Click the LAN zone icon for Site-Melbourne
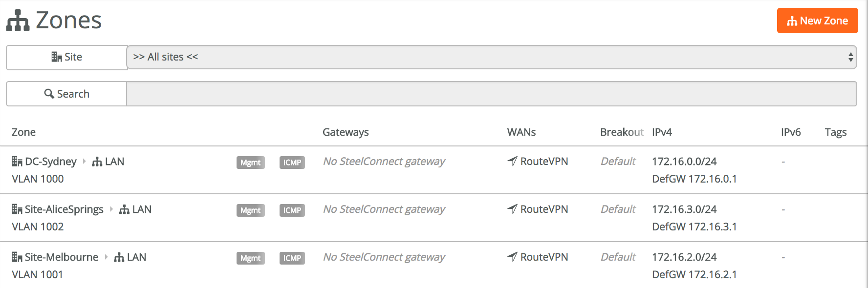 (119, 257)
